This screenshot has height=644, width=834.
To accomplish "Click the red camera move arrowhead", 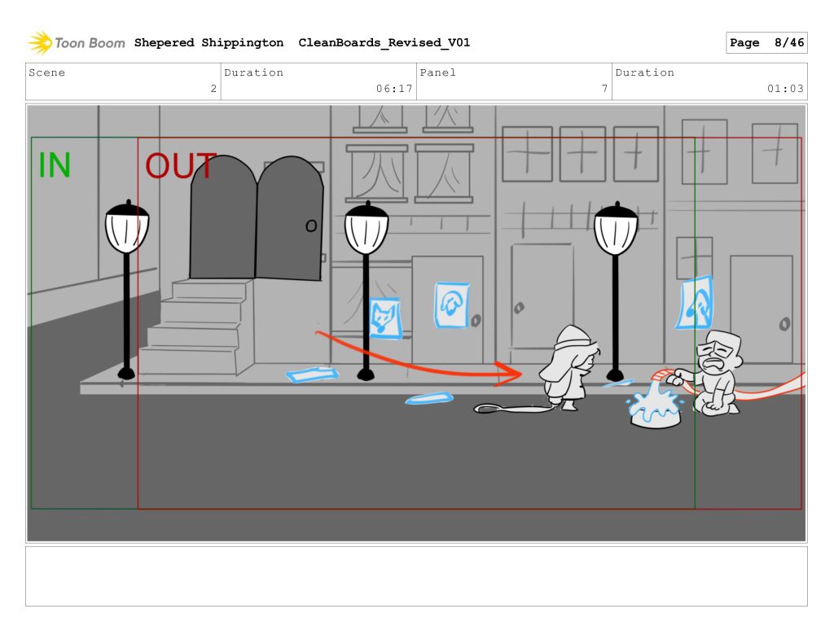I will tap(511, 375).
